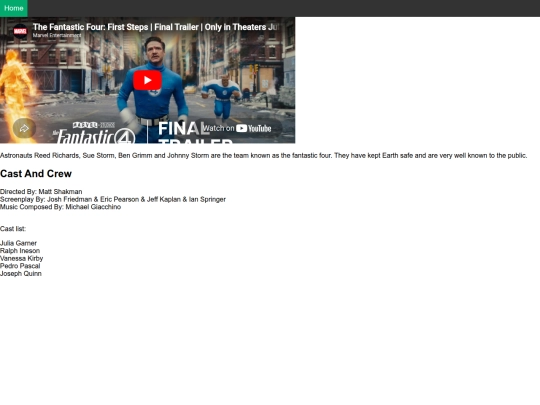Click Marvel Entertainment channel name

pyautogui.click(x=57, y=35)
